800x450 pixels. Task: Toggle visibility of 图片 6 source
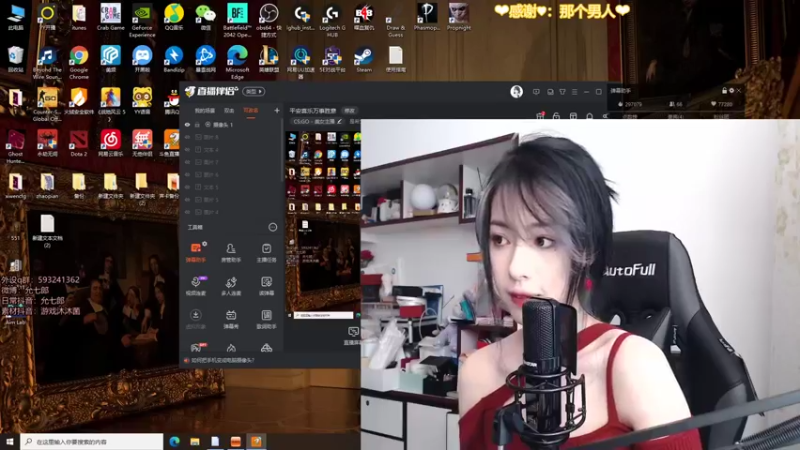(x=187, y=174)
